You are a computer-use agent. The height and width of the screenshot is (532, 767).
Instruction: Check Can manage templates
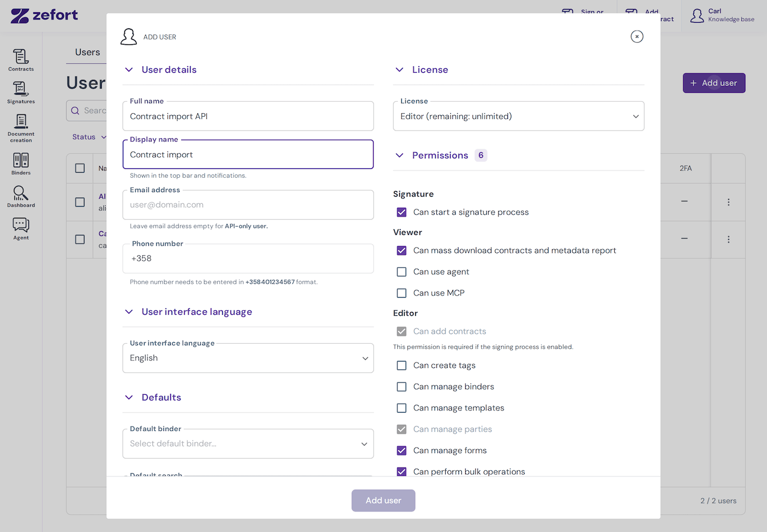(402, 408)
